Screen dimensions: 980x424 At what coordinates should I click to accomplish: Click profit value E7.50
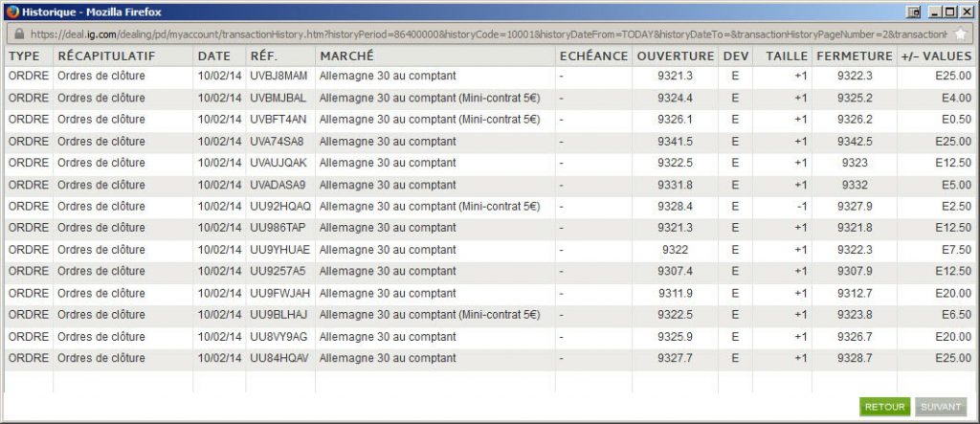coord(956,250)
